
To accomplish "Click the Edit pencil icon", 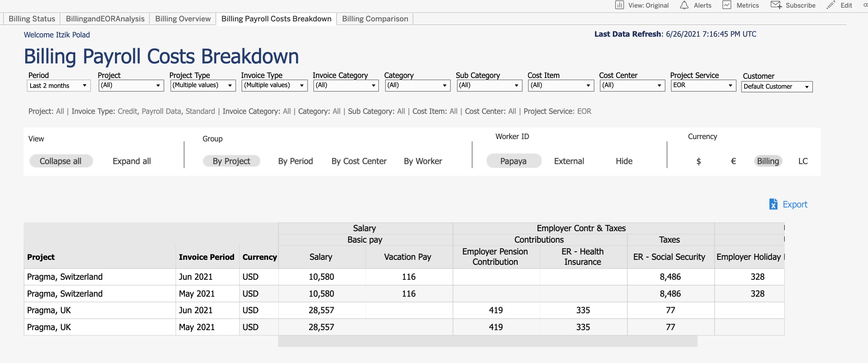I will point(830,5).
